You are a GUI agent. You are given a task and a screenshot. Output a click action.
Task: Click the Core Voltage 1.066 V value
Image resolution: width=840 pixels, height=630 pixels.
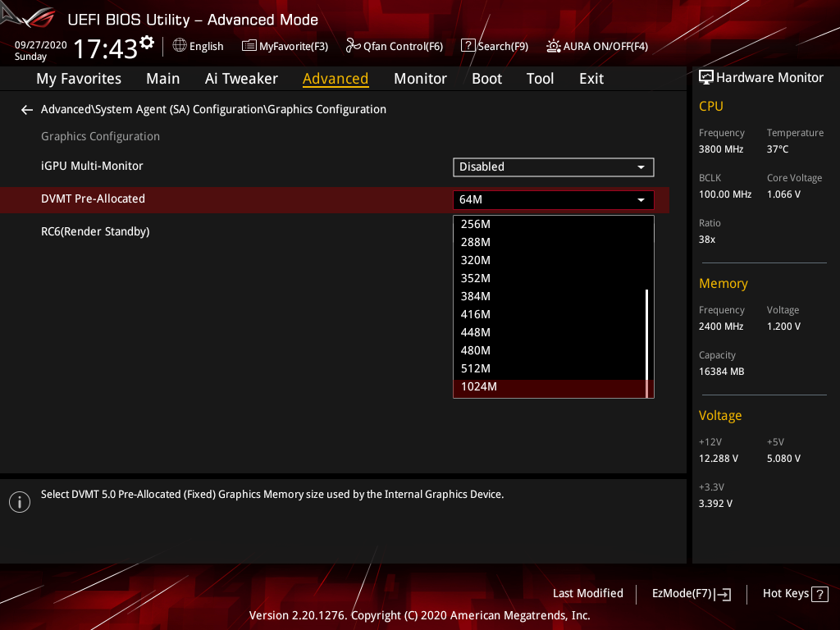click(783, 194)
